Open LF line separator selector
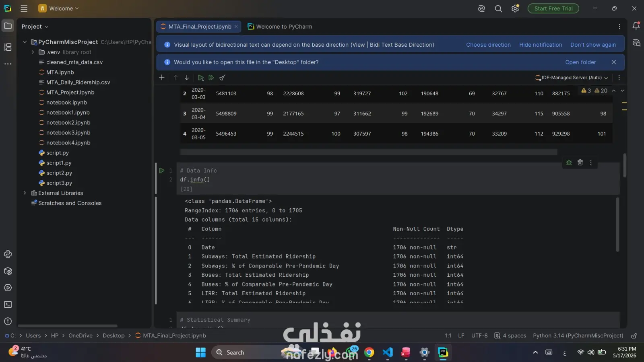 coord(461,336)
